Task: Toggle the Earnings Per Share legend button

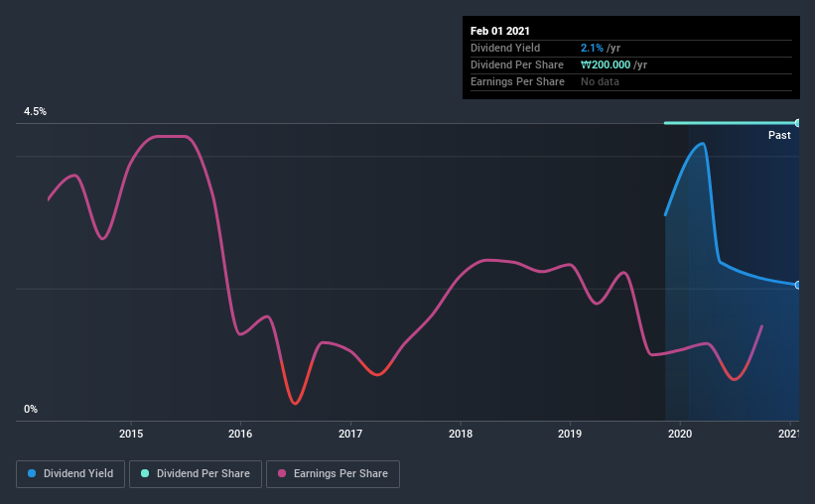Action: click(x=333, y=474)
